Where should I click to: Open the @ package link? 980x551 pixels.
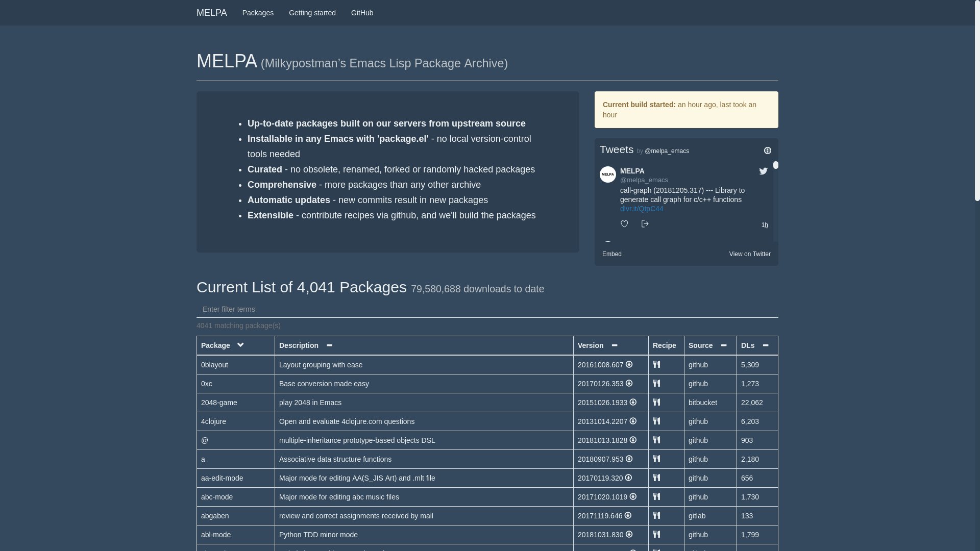pyautogui.click(x=205, y=440)
